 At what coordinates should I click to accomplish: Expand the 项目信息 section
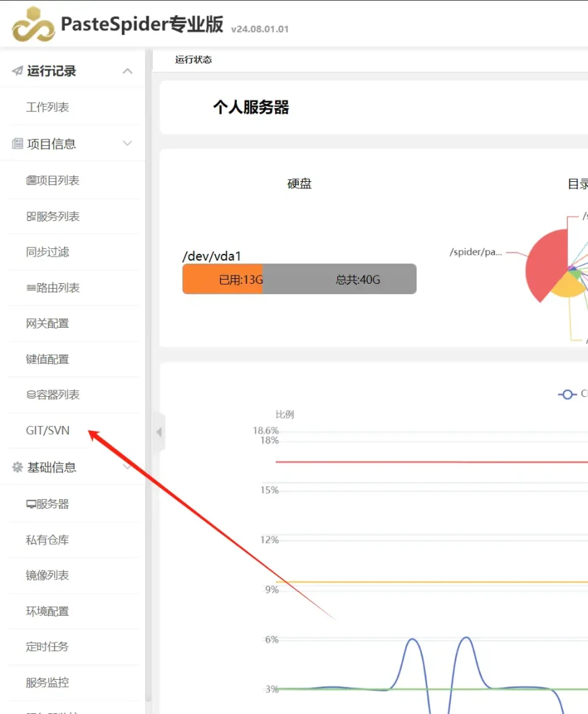coord(127,144)
